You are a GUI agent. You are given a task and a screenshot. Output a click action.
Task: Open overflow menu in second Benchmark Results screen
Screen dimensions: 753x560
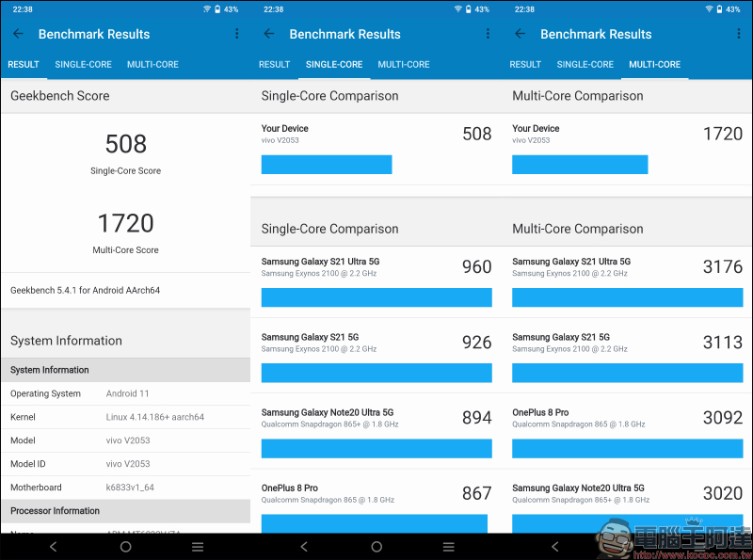488,34
